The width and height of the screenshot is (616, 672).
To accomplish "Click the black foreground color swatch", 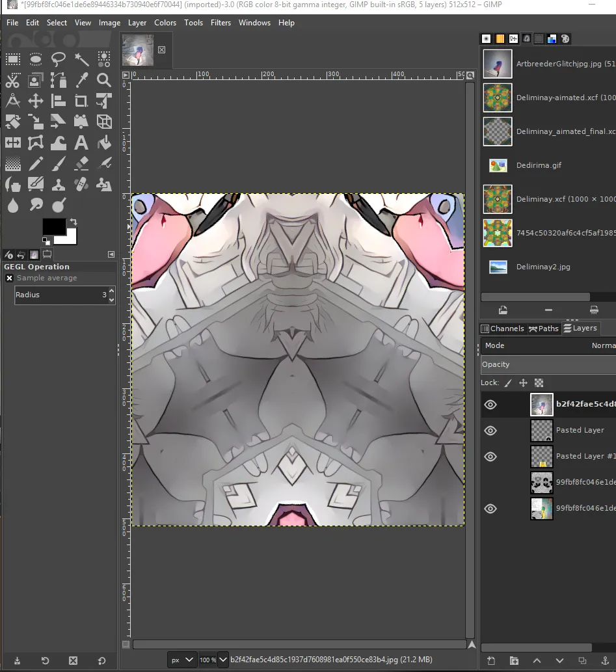I will (54, 227).
